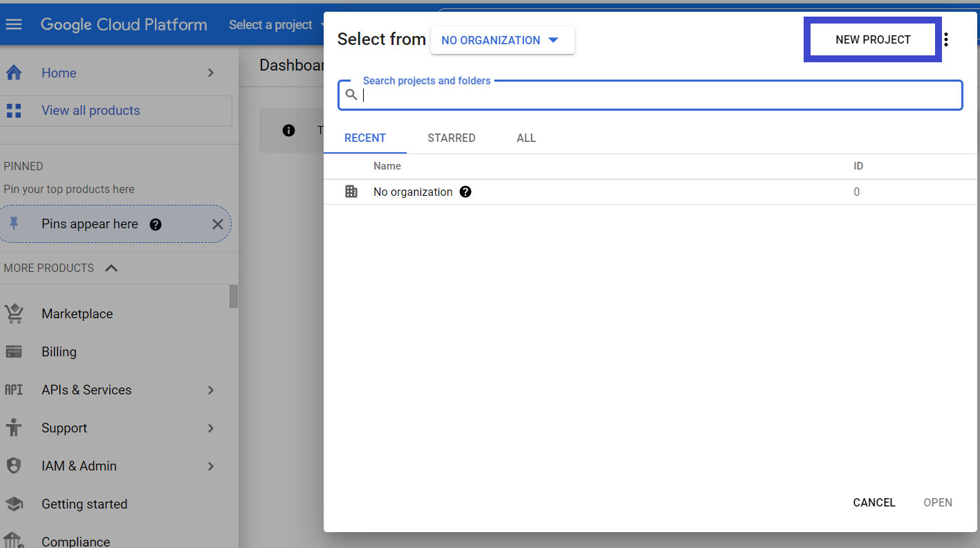Click in Search projects and folders field

(650, 95)
